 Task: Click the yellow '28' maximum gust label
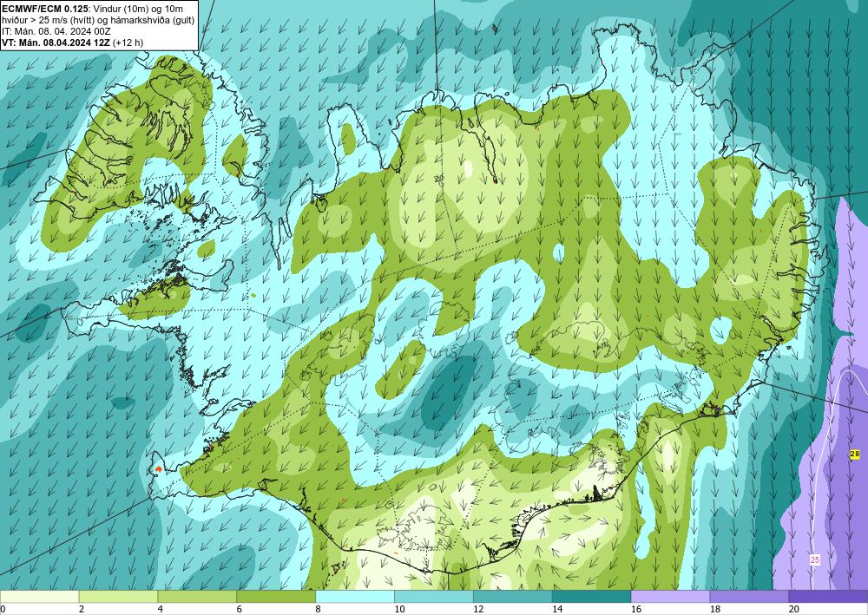click(855, 454)
